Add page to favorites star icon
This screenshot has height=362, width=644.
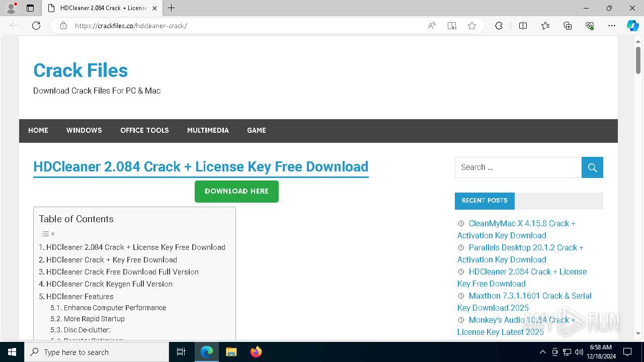[472, 26]
